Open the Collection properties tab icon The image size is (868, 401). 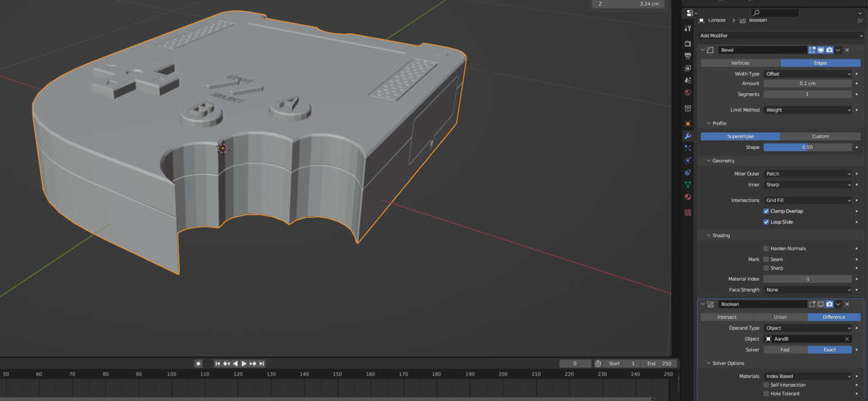click(x=688, y=108)
